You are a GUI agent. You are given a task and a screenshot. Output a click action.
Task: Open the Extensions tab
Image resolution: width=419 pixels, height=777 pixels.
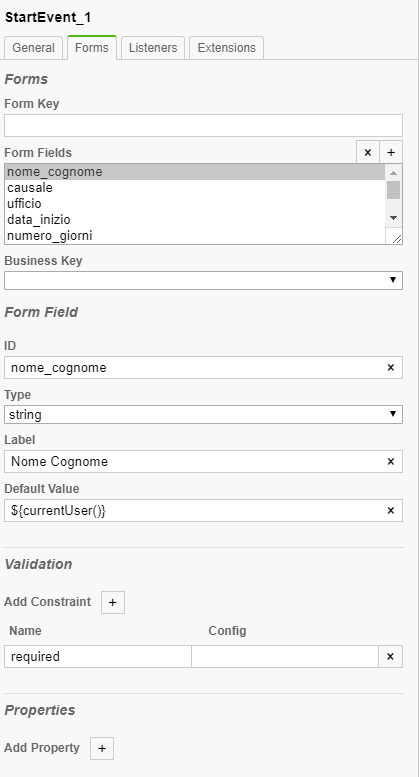[x=226, y=48]
